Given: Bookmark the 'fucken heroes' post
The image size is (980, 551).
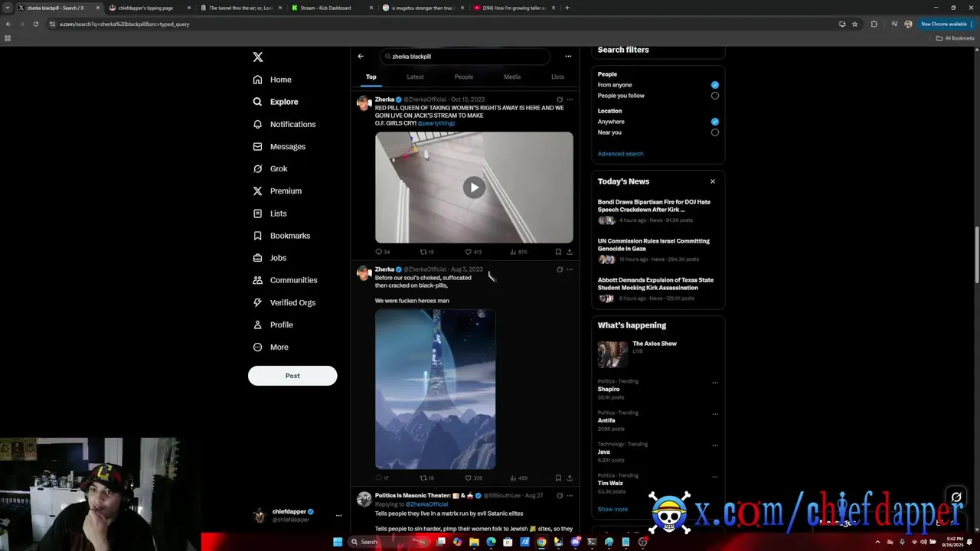Looking at the screenshot, I should [558, 478].
